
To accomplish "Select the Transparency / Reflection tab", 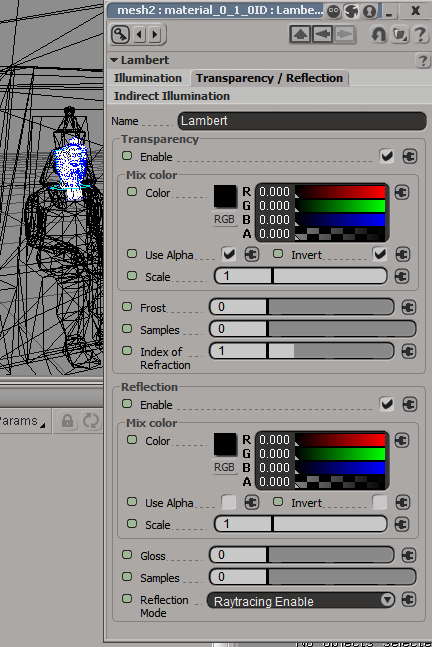I will point(269,78).
